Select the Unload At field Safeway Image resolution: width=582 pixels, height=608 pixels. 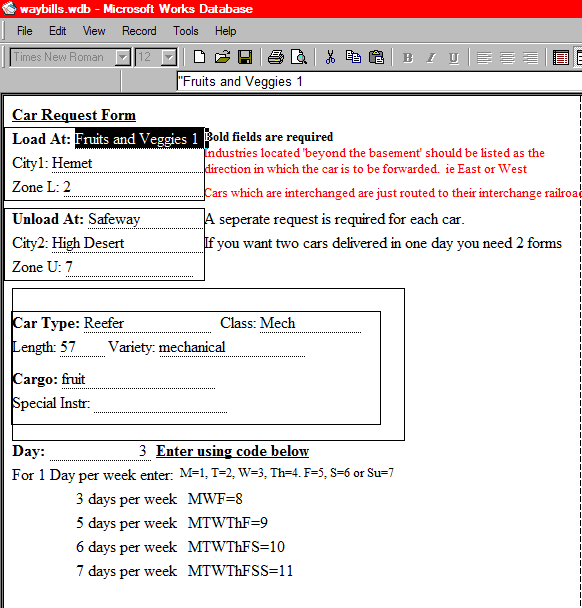(145, 219)
